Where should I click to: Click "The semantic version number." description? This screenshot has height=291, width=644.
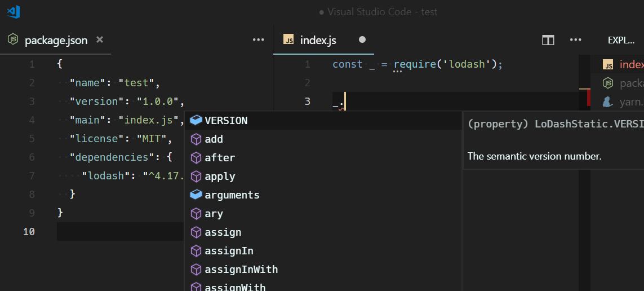click(534, 157)
